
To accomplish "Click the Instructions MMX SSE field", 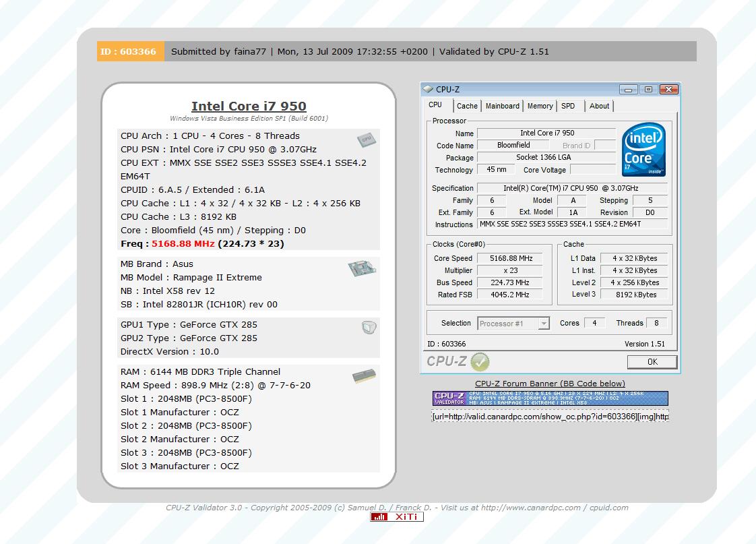I will 572,224.
